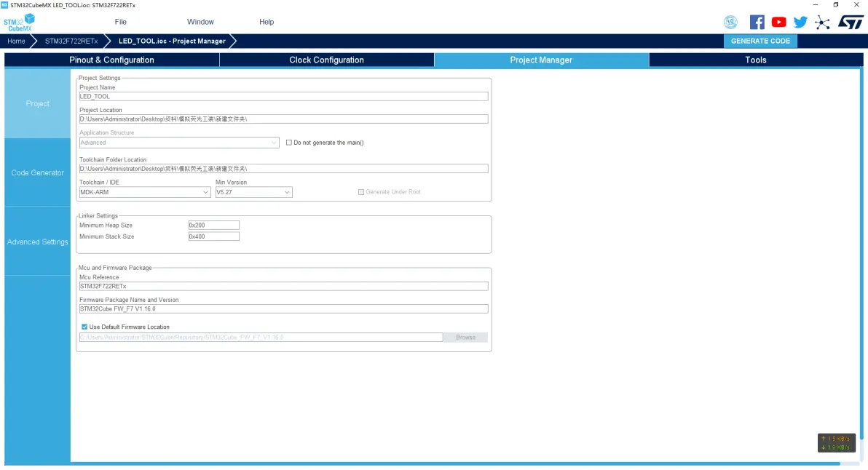Viewport: 868px width, 470px height.
Task: Click the Toolchain Folder Location field
Action: 283,169
